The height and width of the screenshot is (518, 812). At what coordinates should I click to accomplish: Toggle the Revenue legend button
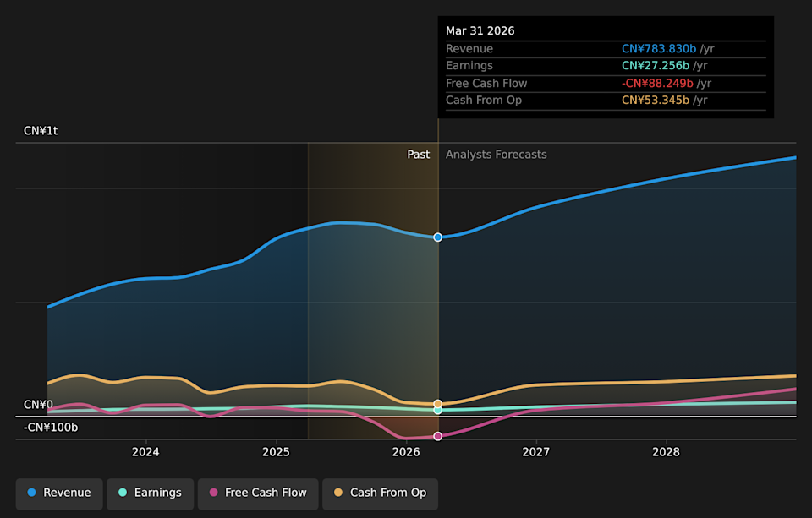(59, 493)
